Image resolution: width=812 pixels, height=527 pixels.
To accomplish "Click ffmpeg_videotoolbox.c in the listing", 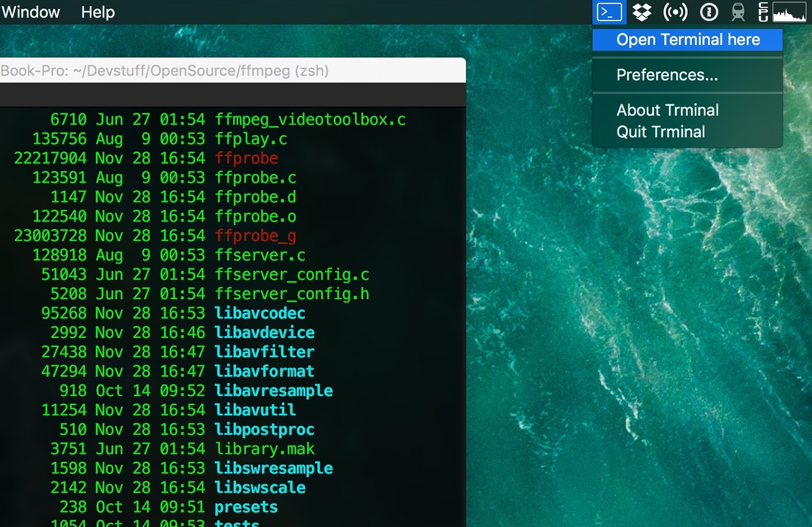I will (x=310, y=120).
